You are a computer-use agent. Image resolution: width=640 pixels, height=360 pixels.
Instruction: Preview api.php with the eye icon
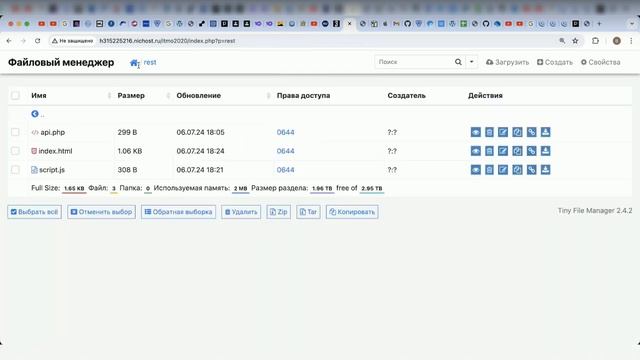(x=476, y=132)
